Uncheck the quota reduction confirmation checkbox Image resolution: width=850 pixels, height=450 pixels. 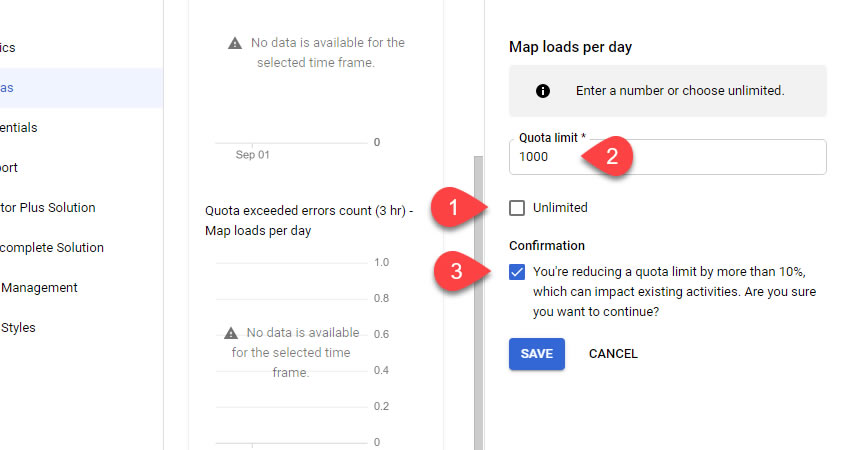pyautogui.click(x=517, y=272)
